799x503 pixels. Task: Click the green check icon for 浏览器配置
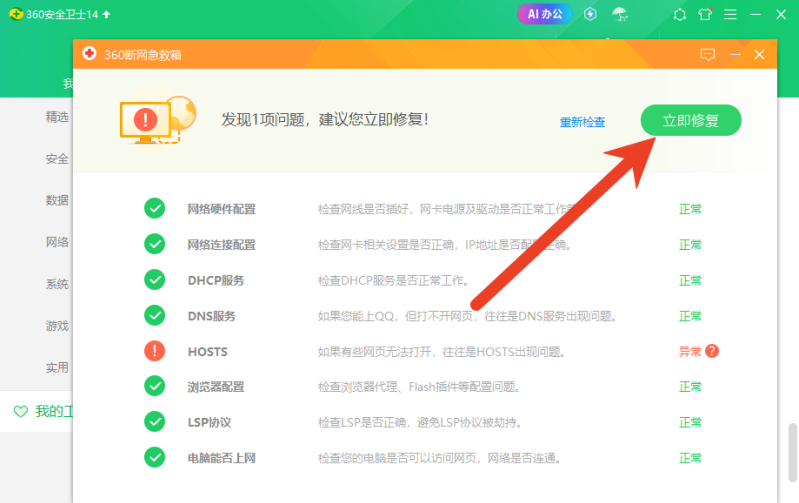(x=154, y=386)
